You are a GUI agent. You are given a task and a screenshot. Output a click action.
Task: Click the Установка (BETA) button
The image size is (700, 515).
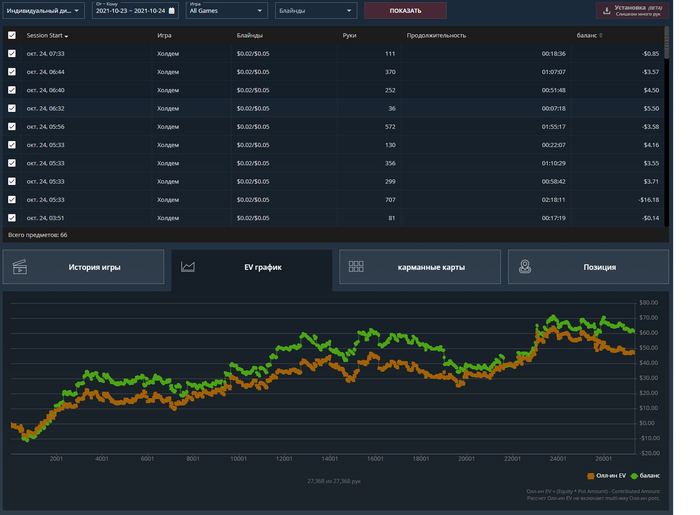[x=633, y=11]
